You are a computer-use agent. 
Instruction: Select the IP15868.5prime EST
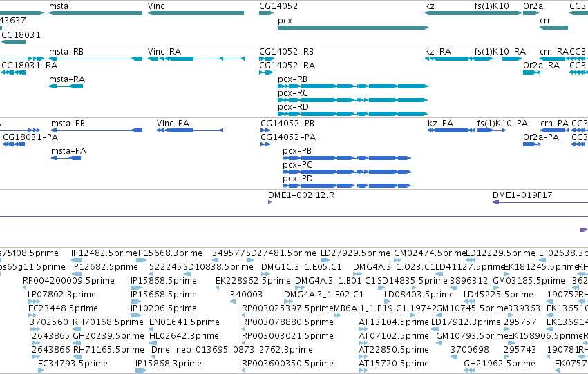136,288
